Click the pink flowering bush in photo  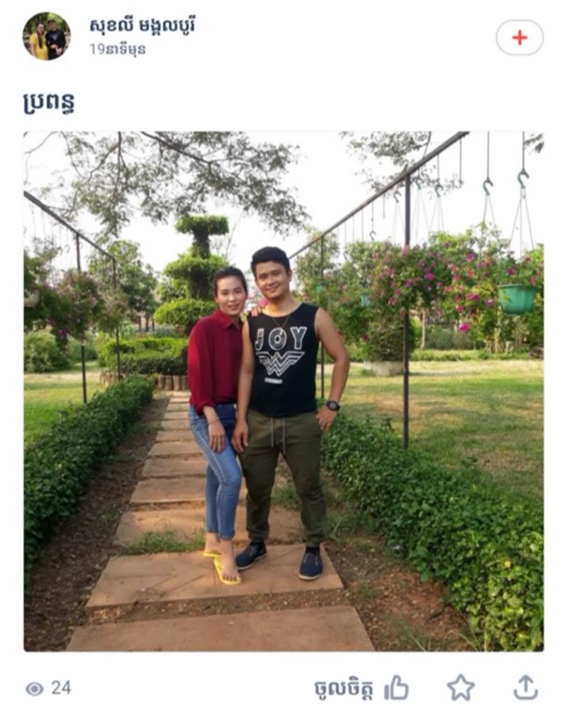coord(419,283)
